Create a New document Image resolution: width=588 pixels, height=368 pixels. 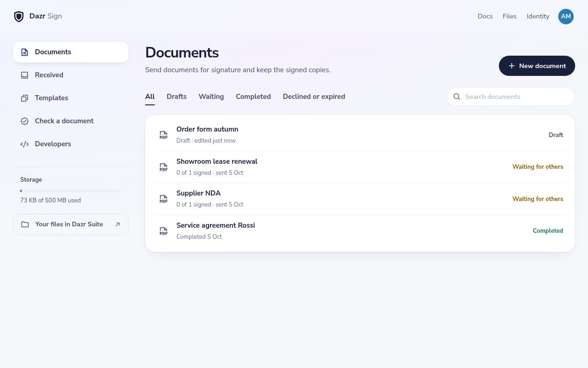pyautogui.click(x=537, y=66)
